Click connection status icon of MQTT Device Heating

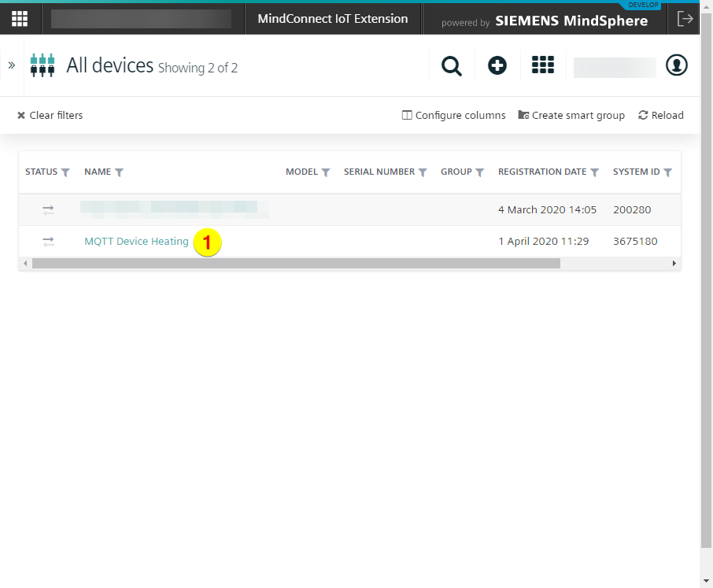[49, 242]
